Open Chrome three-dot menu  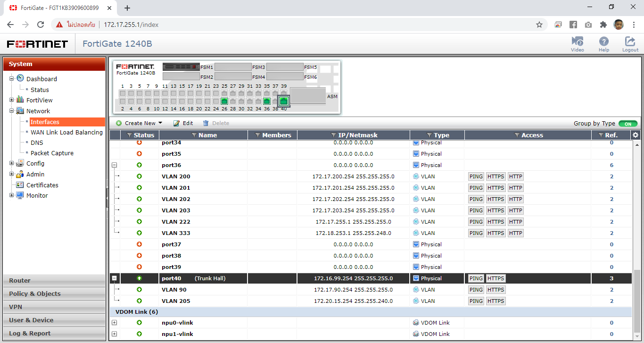click(x=634, y=25)
